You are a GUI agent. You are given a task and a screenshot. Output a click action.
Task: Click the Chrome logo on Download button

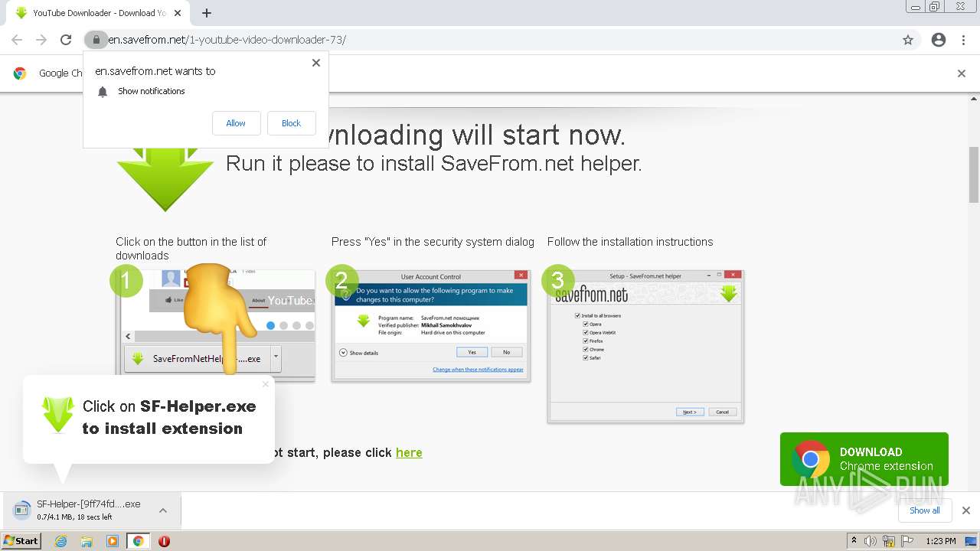[811, 459]
